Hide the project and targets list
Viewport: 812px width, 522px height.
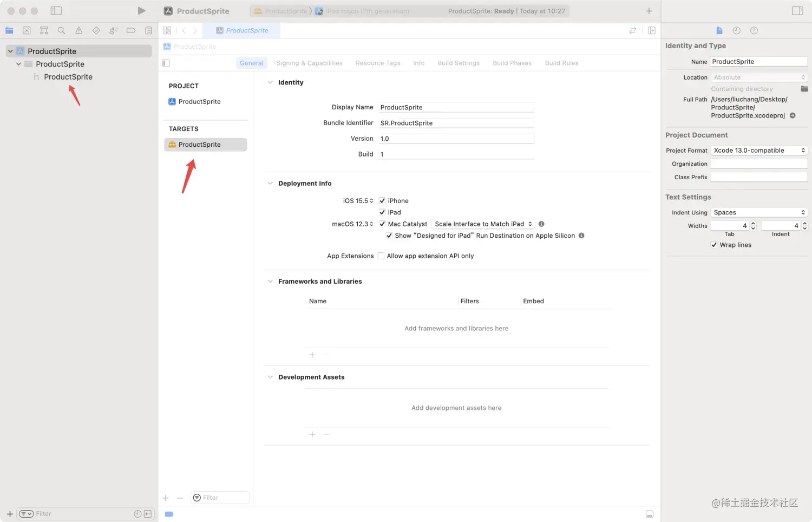[x=166, y=63]
